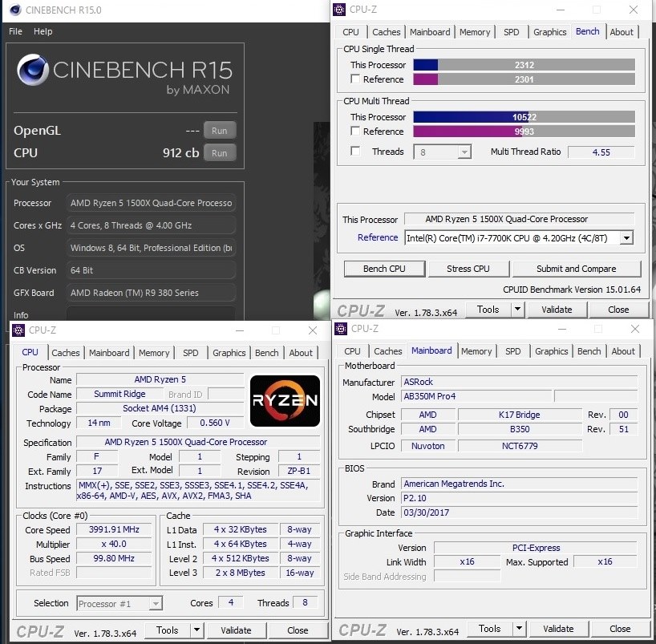This screenshot has width=656, height=644.
Task: Click Validate in the CPU window
Action: 236,630
